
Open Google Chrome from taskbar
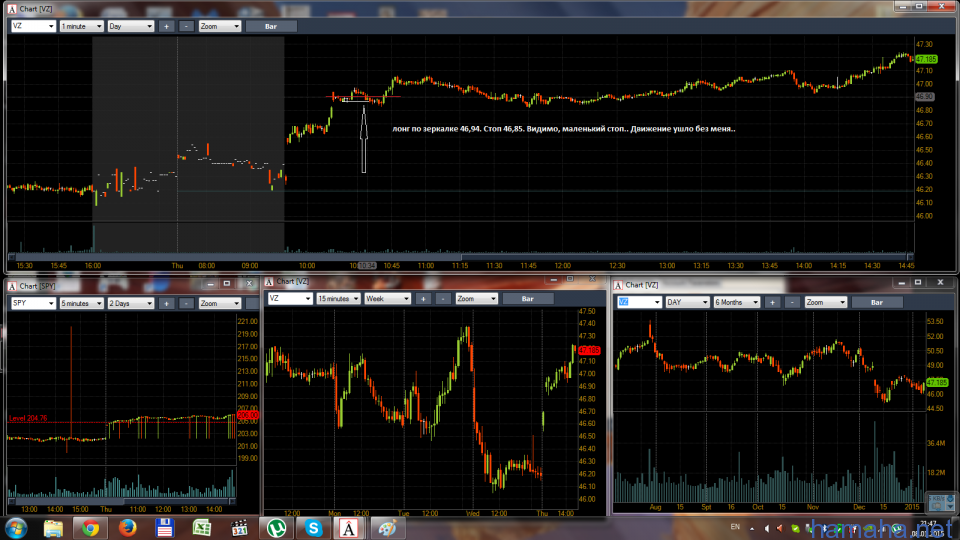point(91,528)
